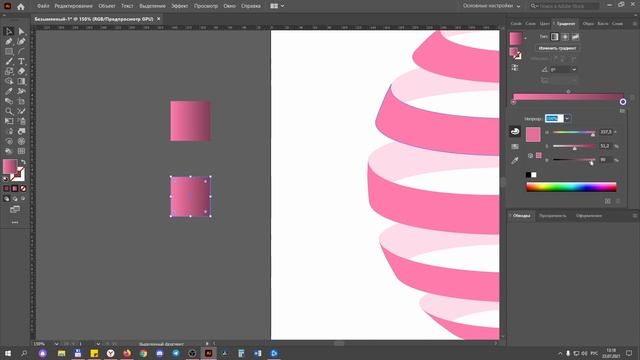Delete gradient stop trash icon
The width and height of the screenshot is (640, 360).
[632, 98]
